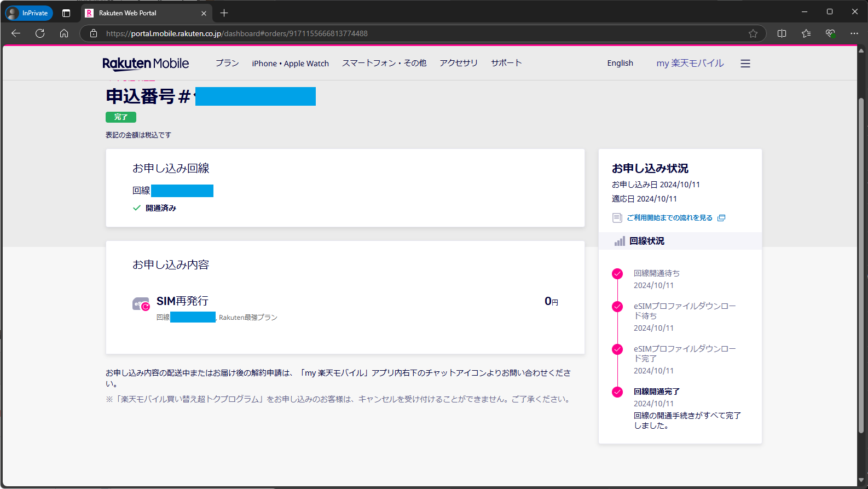Click the document icon beside the flow link
This screenshot has height=489, width=868.
617,218
